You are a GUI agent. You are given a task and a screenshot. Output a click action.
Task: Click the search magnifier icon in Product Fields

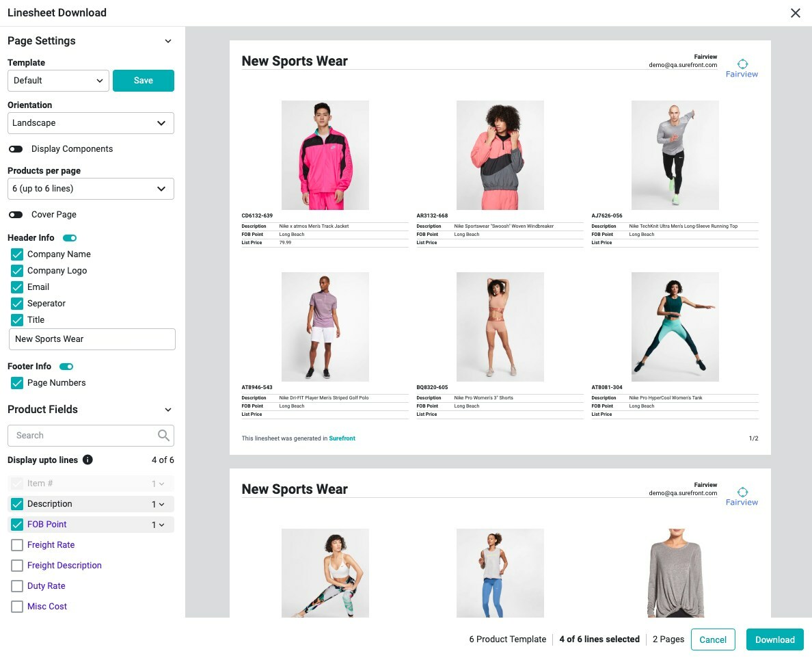tap(163, 436)
